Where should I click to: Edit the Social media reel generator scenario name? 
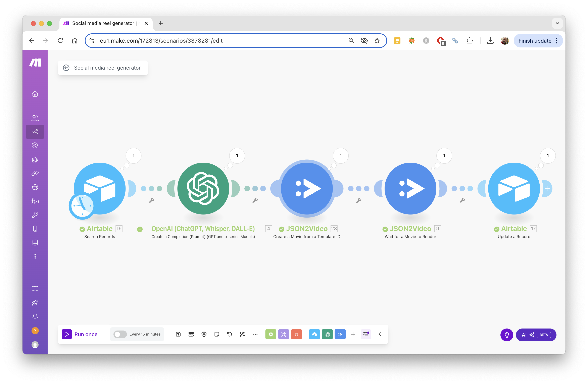[107, 68]
